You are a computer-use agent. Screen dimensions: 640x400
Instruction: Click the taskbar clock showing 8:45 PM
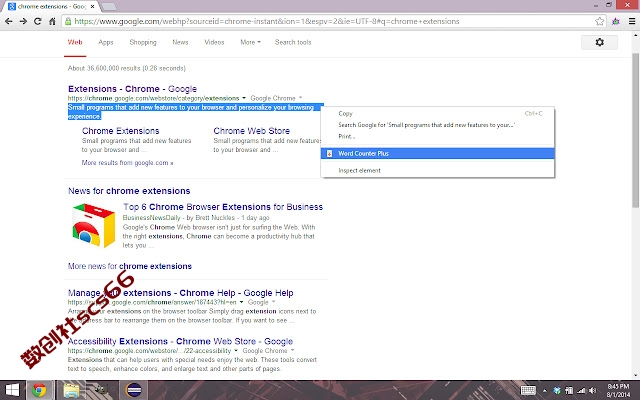pos(618,390)
